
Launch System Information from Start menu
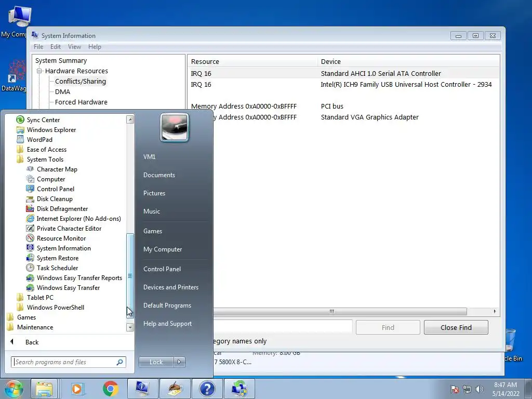click(58, 248)
